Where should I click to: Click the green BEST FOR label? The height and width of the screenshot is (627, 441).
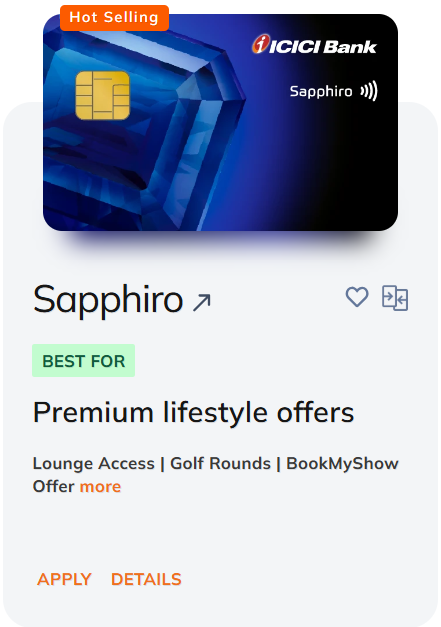(84, 361)
